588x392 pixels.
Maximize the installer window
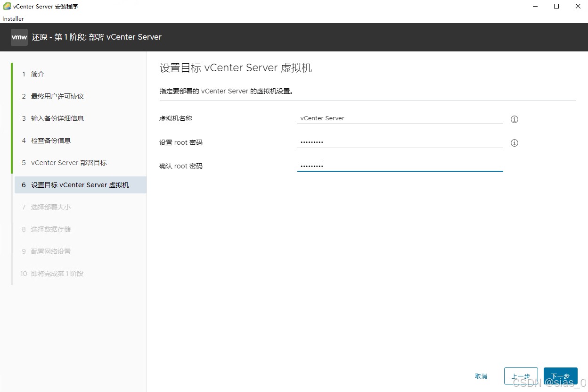[556, 7]
